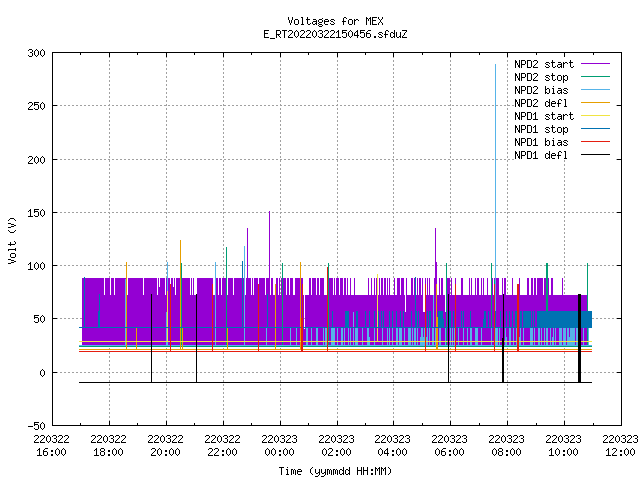Click the x-axis label 220323 00:00
Screen dimensions: 640x480
coord(279,446)
